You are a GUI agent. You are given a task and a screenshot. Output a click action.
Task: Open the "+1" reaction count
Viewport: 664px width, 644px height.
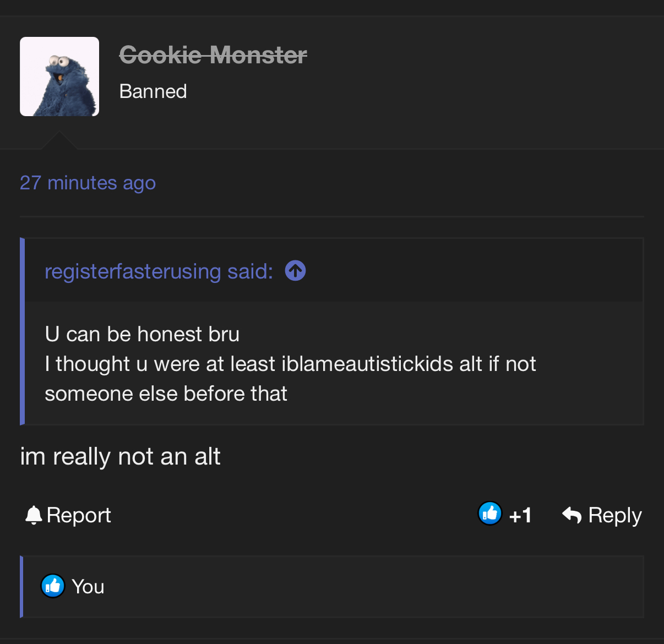point(520,516)
